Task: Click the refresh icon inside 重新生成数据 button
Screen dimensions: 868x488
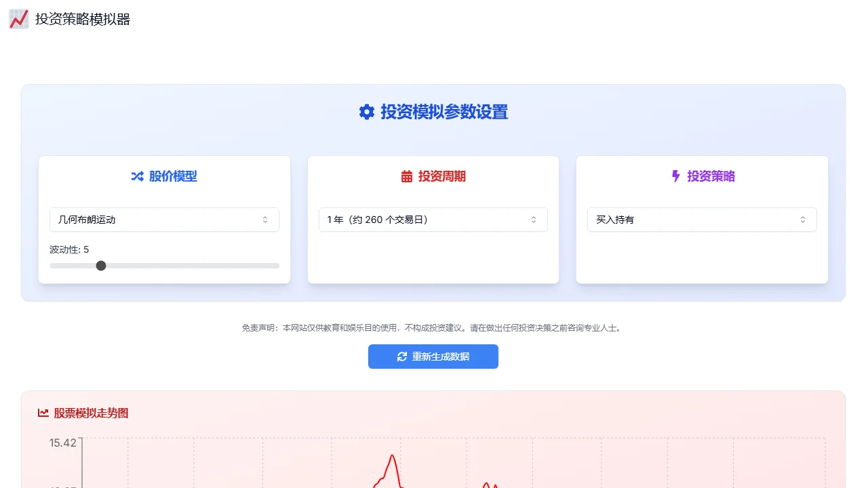Action: [401, 357]
